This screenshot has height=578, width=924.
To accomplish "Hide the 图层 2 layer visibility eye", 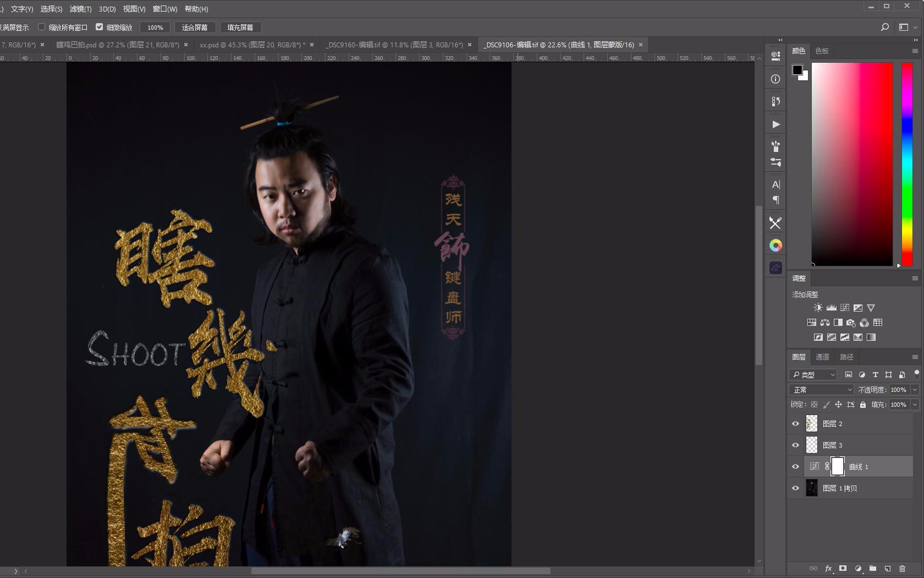I will point(795,423).
